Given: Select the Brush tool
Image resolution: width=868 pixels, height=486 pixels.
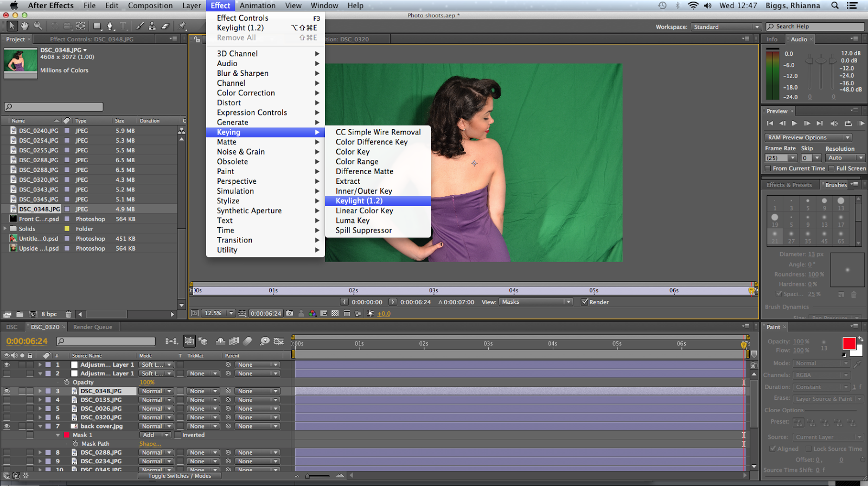Looking at the screenshot, I should tap(140, 26).
